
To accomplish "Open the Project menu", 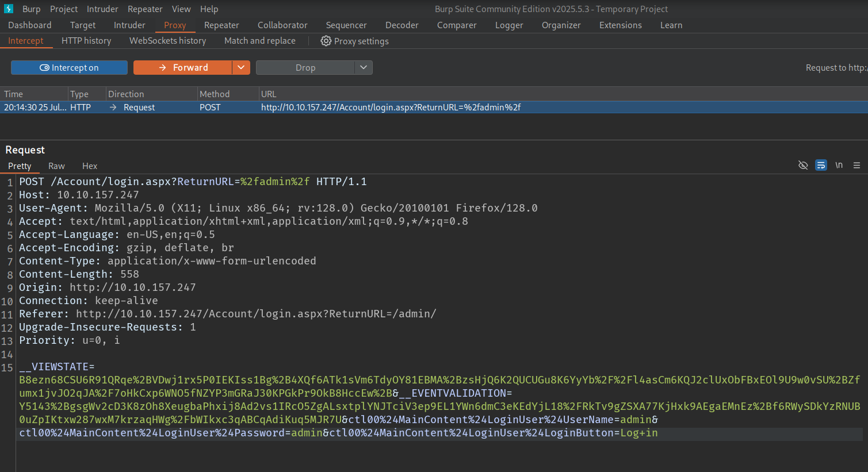I will pos(63,9).
